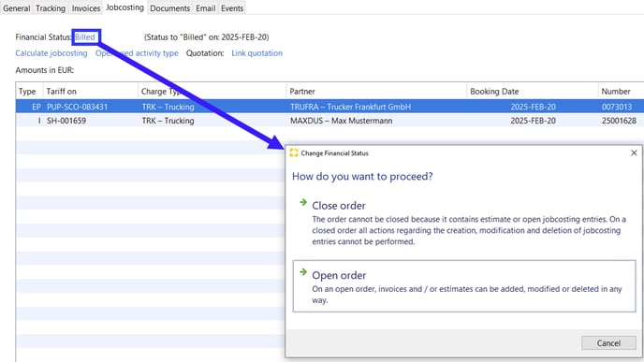The image size is (644, 362).
Task: Click the Link quotation link
Action: (256, 53)
